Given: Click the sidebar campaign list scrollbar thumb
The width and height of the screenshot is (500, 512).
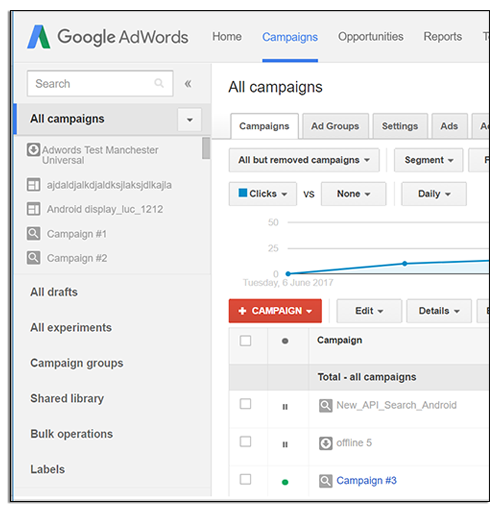Looking at the screenshot, I should (206, 148).
